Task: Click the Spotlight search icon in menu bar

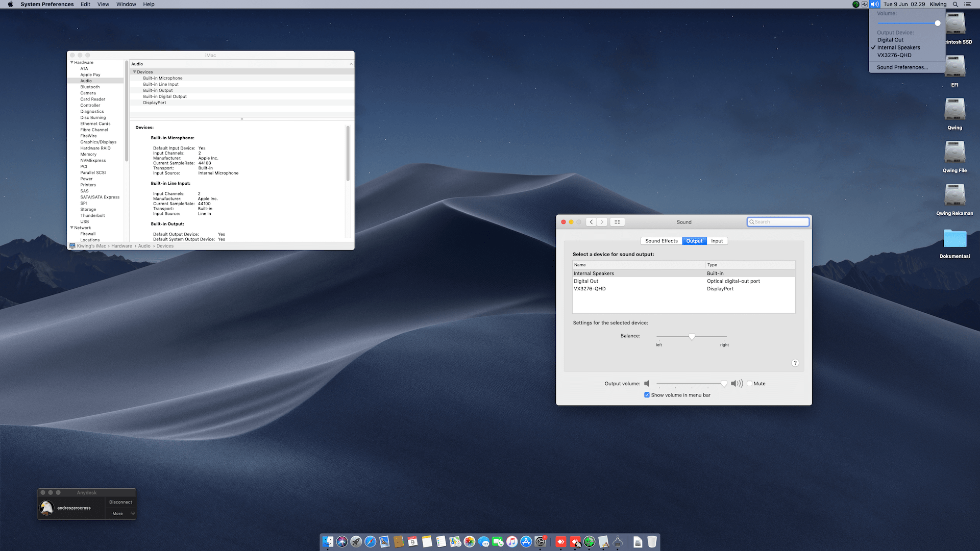Action: tap(955, 4)
